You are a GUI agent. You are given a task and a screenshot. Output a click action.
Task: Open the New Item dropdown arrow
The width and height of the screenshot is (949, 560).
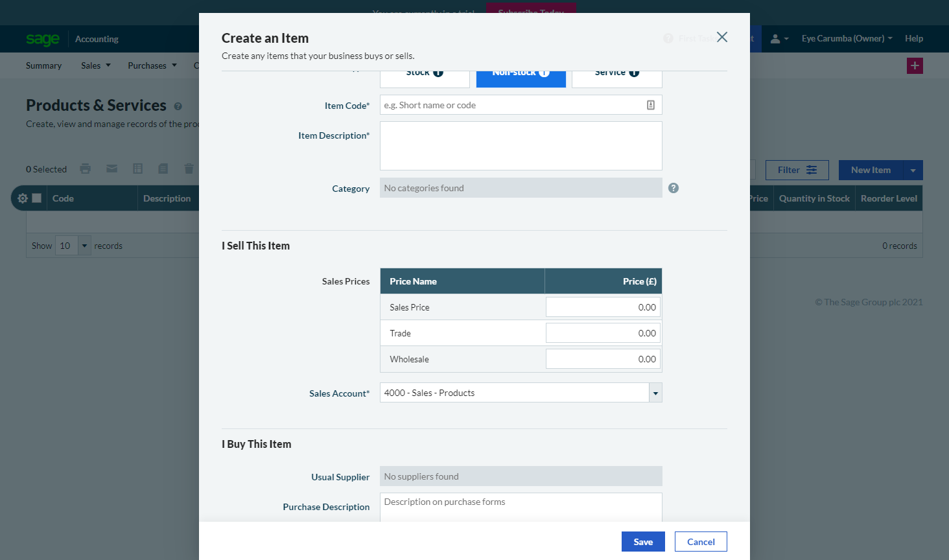(913, 170)
